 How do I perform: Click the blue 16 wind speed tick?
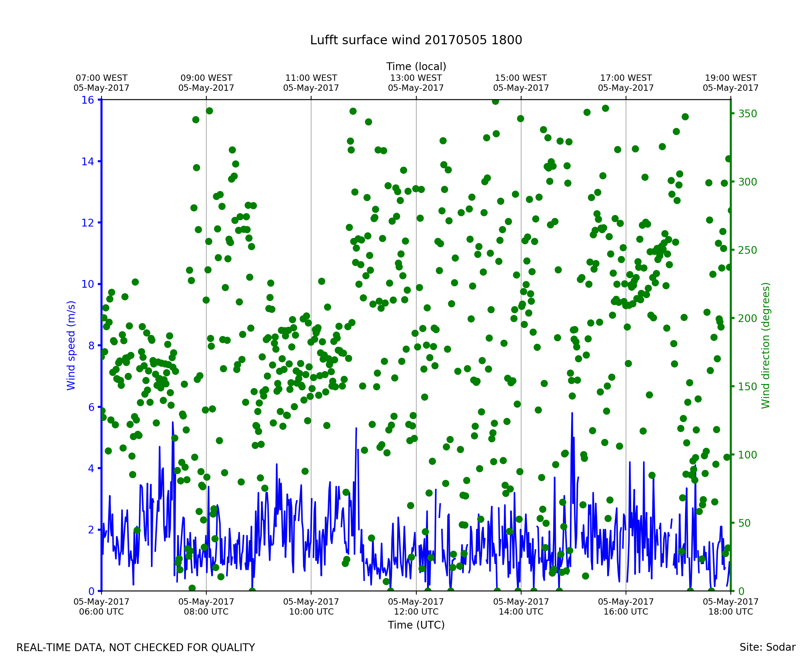87,100
